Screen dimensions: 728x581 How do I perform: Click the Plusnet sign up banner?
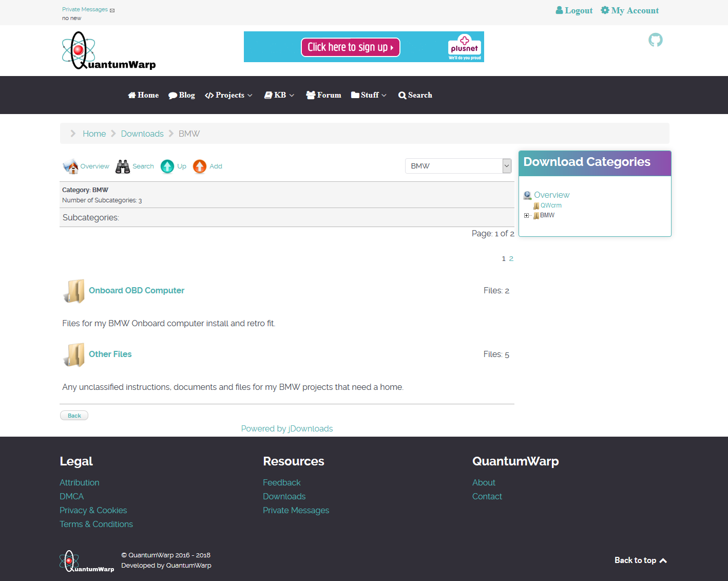(x=351, y=47)
